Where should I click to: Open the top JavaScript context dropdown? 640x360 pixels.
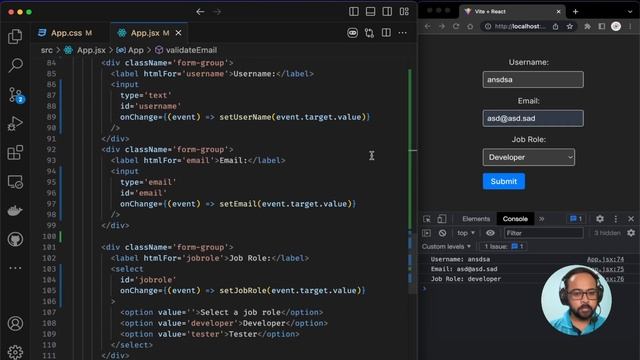click(466, 233)
